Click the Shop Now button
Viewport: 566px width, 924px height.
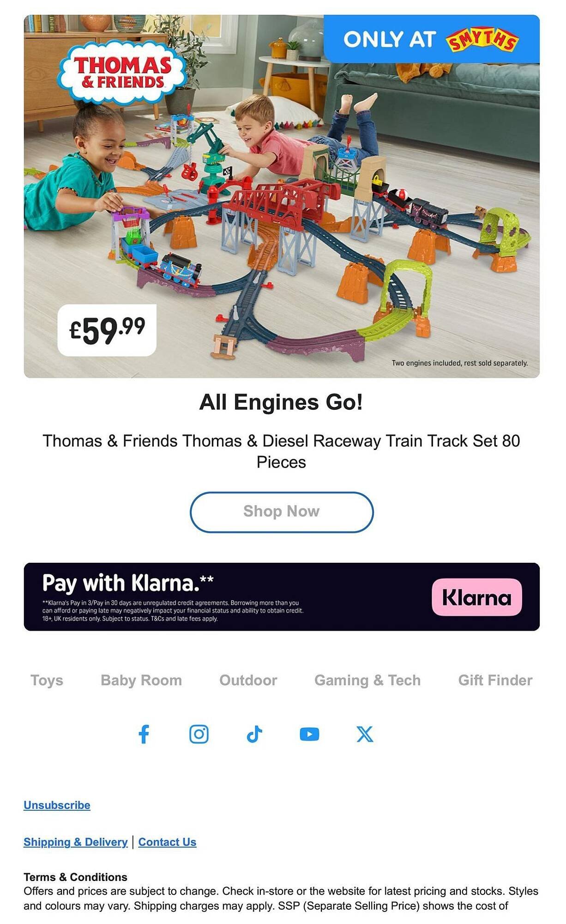pos(282,512)
